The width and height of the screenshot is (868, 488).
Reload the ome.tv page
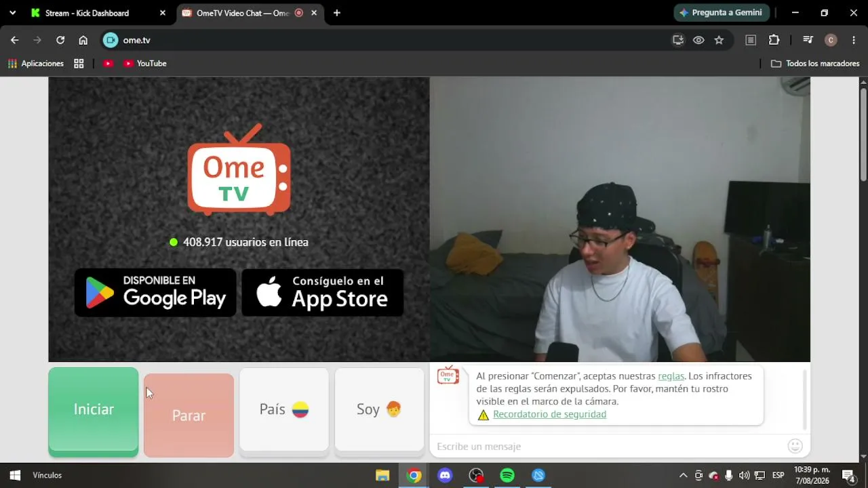[x=60, y=40]
